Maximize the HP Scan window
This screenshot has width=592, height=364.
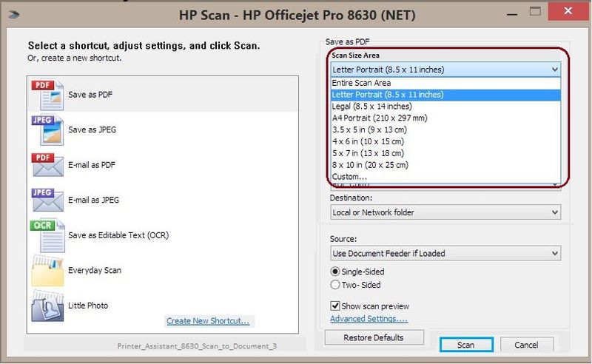click(535, 12)
